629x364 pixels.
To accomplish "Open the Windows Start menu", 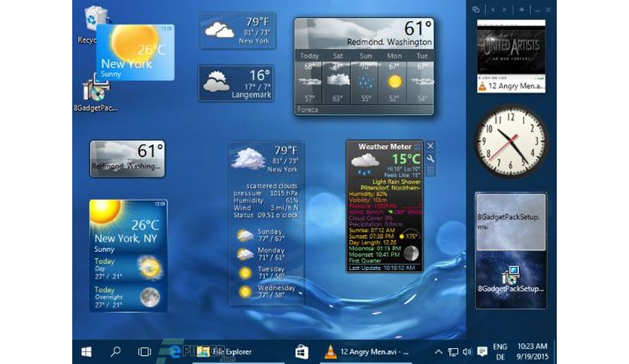I will (87, 352).
